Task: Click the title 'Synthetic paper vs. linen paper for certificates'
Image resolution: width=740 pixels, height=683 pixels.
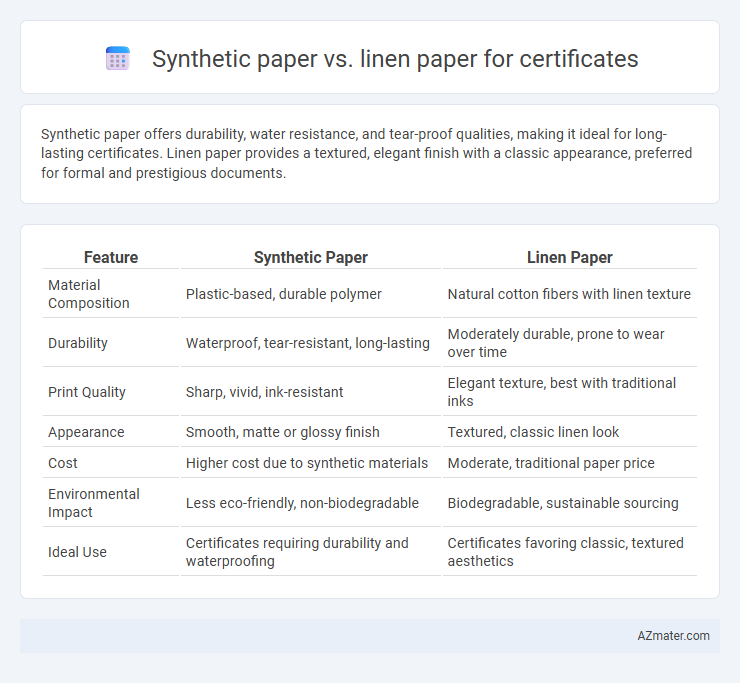Action: point(395,59)
